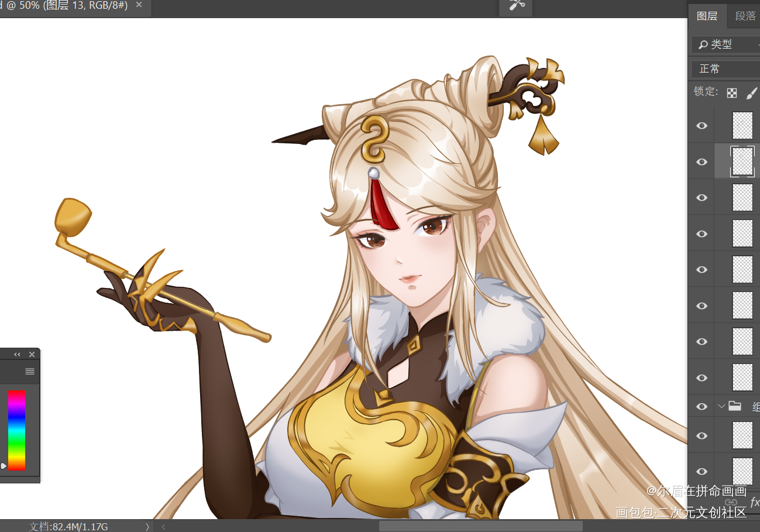
Task: Switch to the 段落 panel tab
Action: click(x=745, y=16)
